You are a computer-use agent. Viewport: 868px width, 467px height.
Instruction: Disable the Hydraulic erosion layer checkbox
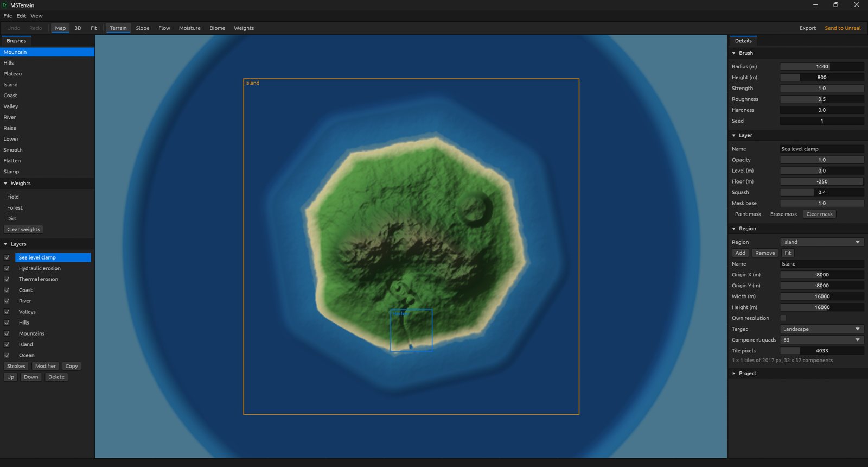7,268
